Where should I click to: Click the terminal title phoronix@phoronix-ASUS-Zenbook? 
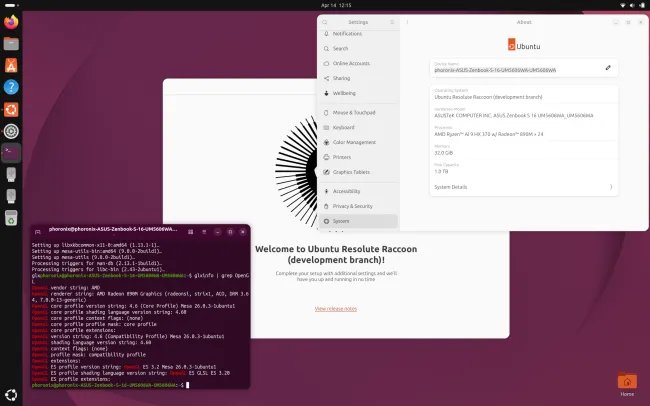click(x=113, y=229)
